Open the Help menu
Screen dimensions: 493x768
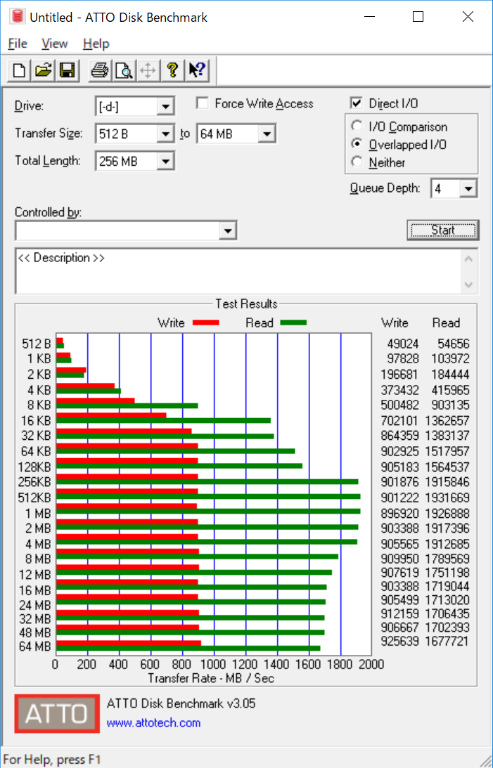pos(96,44)
